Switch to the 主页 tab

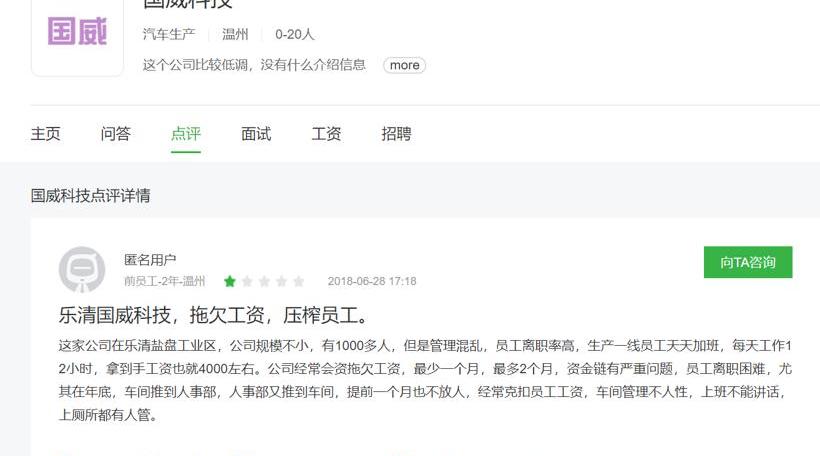coord(45,134)
